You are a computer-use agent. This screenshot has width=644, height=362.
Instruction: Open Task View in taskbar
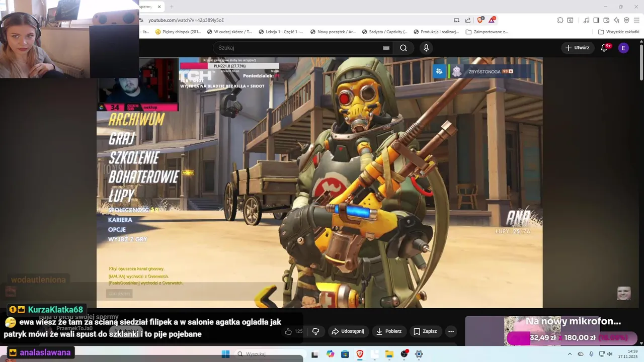314,354
